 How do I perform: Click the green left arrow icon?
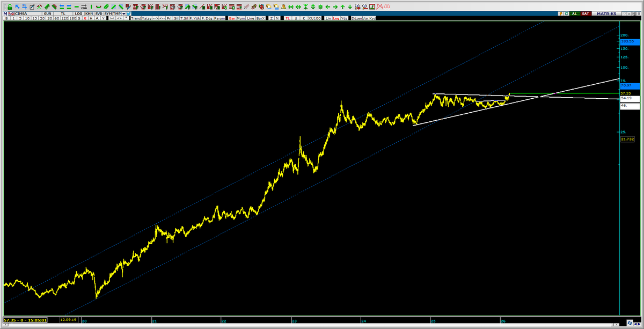click(327, 7)
